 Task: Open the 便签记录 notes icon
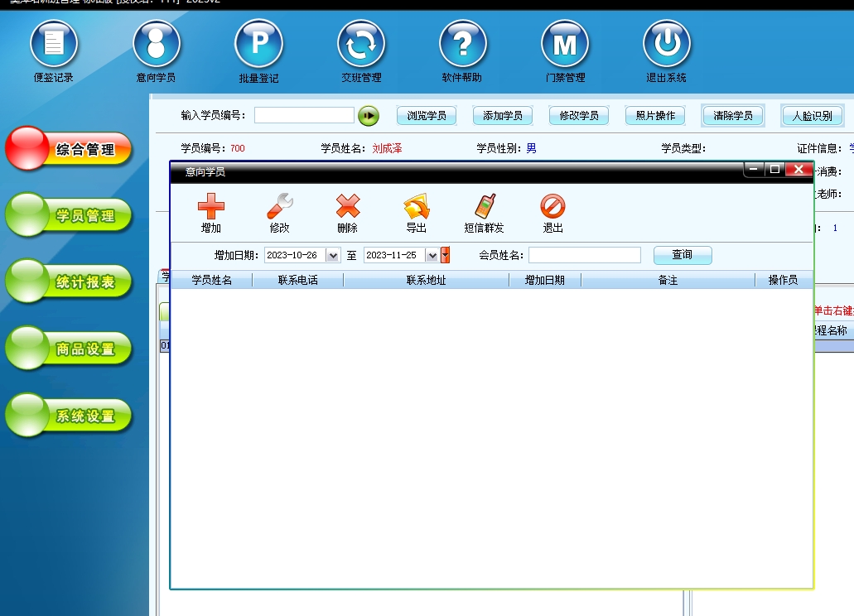54,44
